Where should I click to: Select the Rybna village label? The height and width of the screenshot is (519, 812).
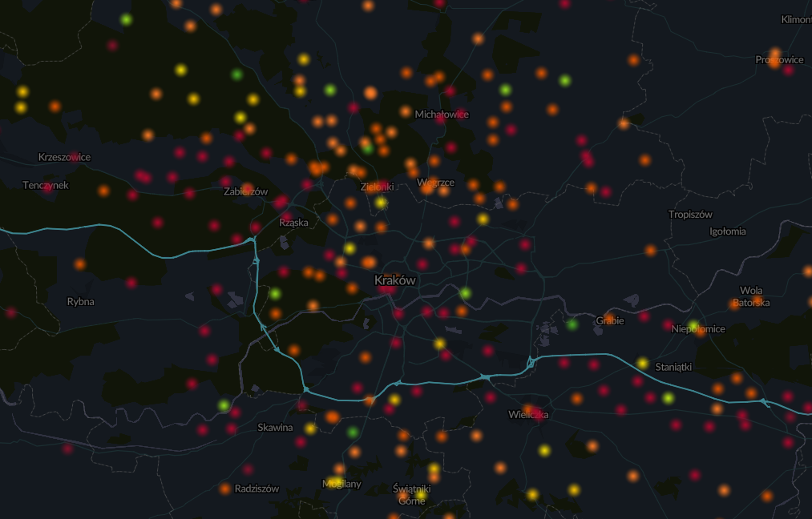[x=80, y=302]
